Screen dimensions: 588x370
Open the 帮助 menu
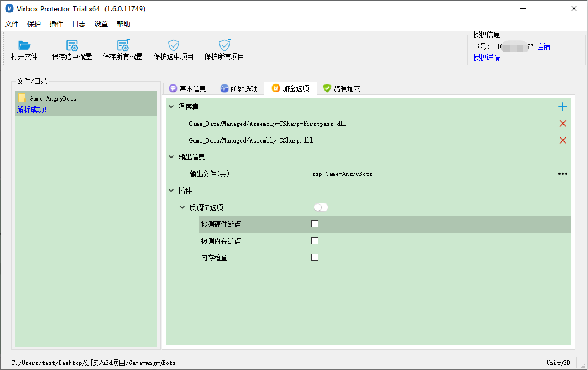[123, 24]
